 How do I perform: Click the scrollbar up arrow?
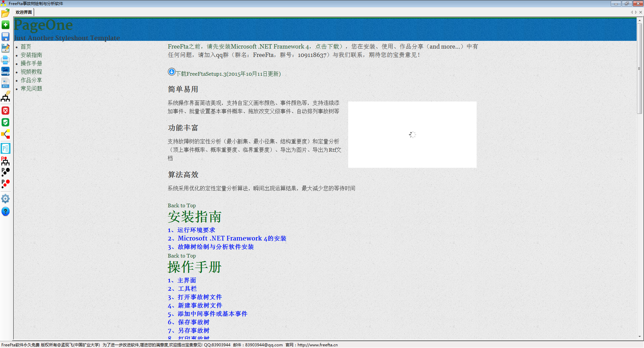639,20
